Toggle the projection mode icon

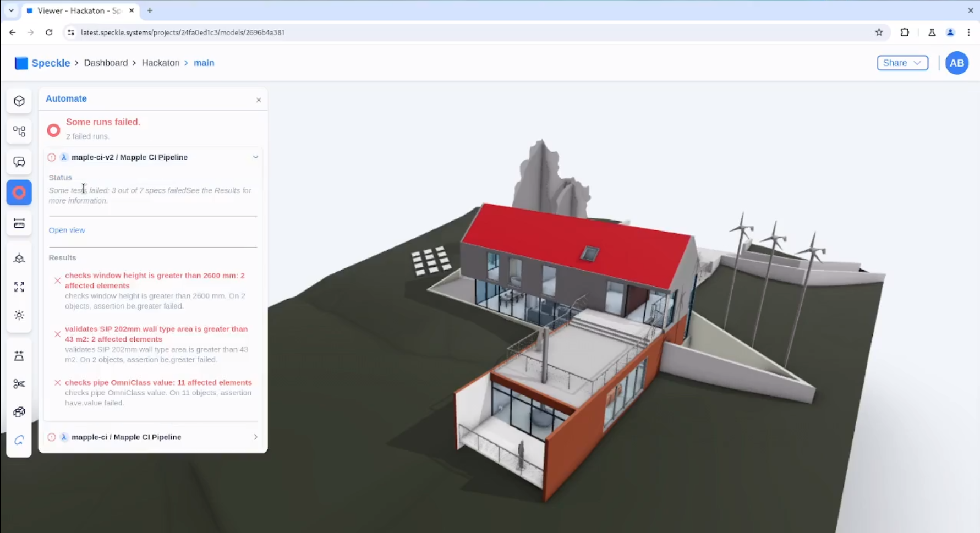[x=19, y=356]
